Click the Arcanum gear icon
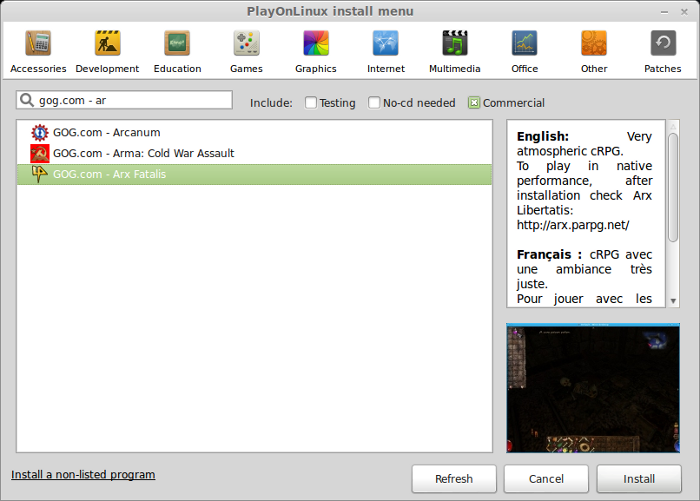700x501 pixels. point(40,133)
